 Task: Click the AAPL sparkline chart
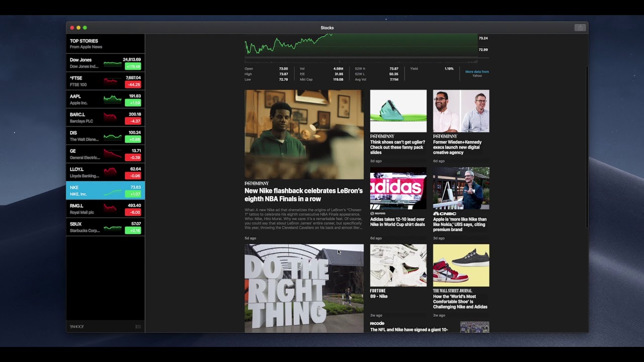pos(113,100)
